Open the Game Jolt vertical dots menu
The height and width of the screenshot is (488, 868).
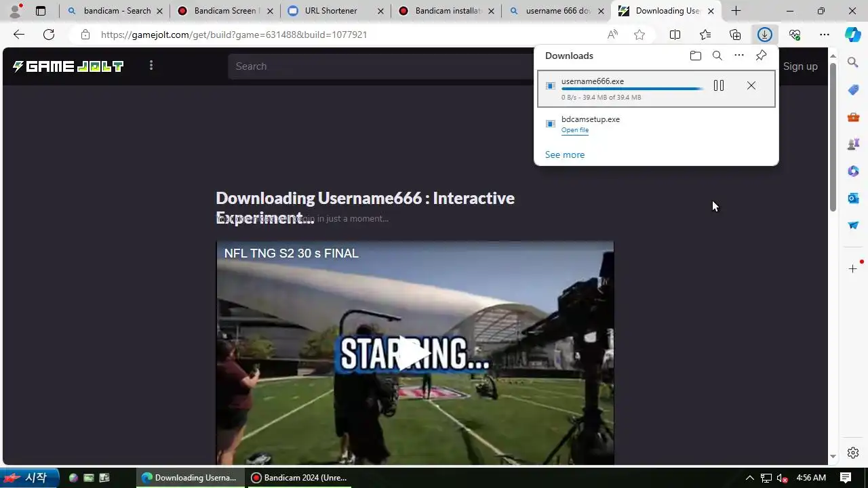(x=151, y=65)
